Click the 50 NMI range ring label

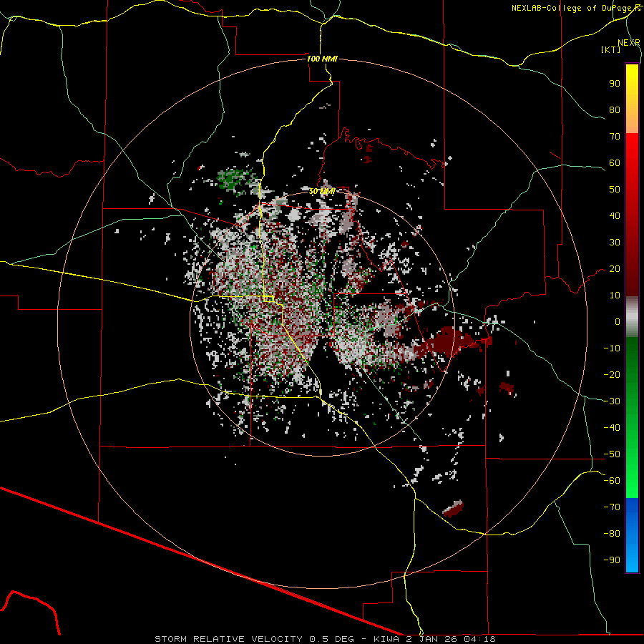click(x=322, y=191)
